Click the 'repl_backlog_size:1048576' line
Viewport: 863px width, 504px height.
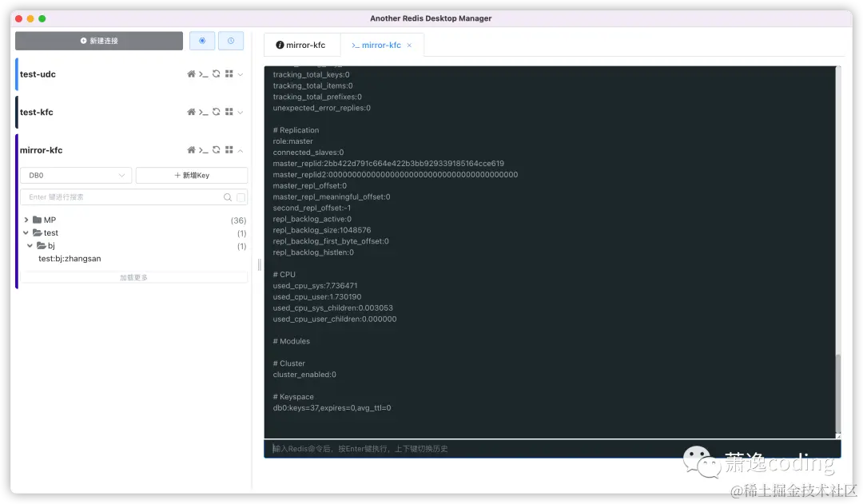click(x=322, y=230)
